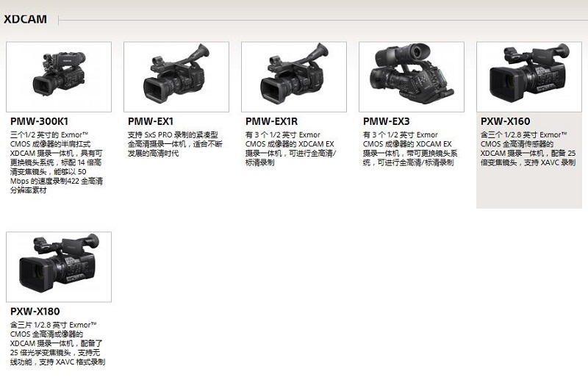Follow the PMW-EX1R heading link
Screen dimensions: 588x377
[271, 121]
